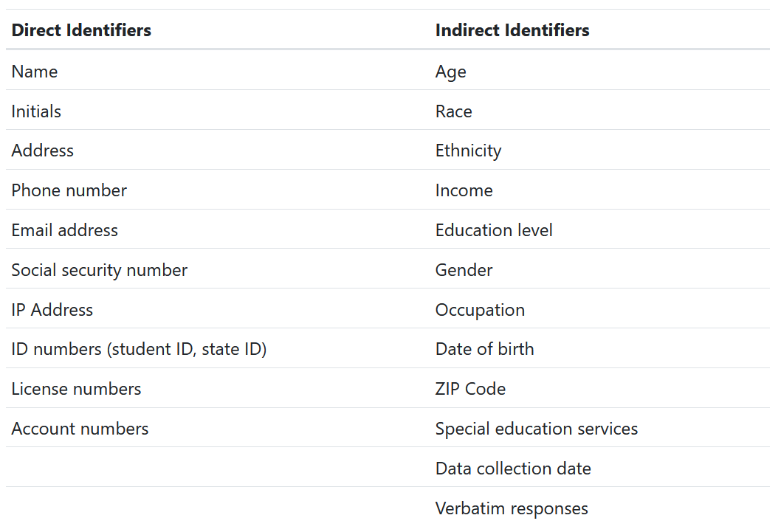Select the Education level cell

coord(494,230)
